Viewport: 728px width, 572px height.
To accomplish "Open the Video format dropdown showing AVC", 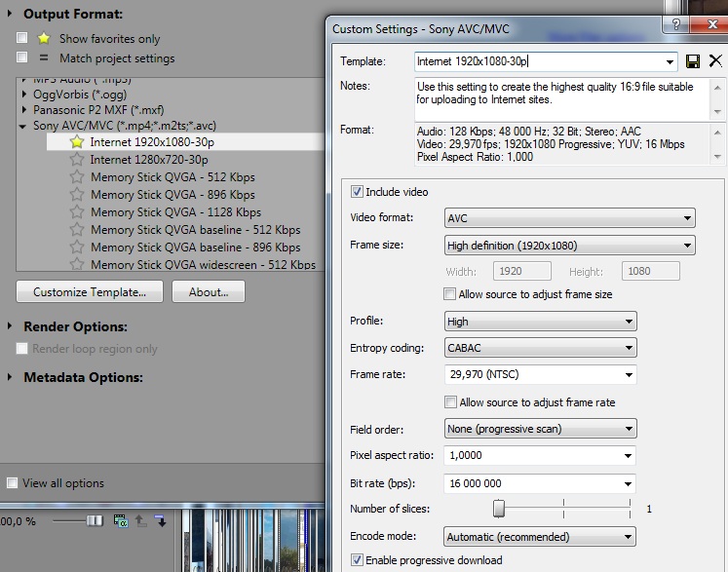I will tap(570, 217).
